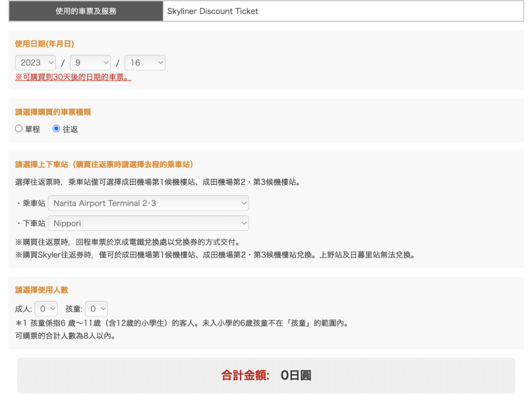
Task: Click the 使用日期(年月日) heading
Action: tap(44, 44)
